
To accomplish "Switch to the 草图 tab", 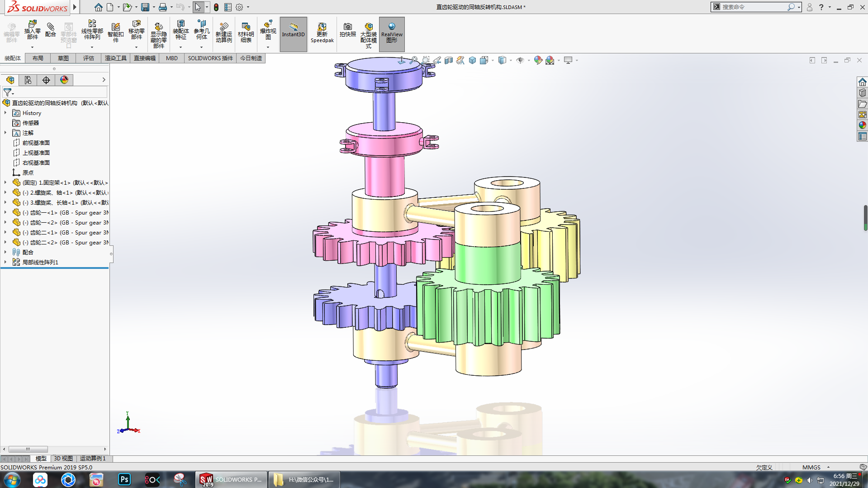I will point(63,58).
